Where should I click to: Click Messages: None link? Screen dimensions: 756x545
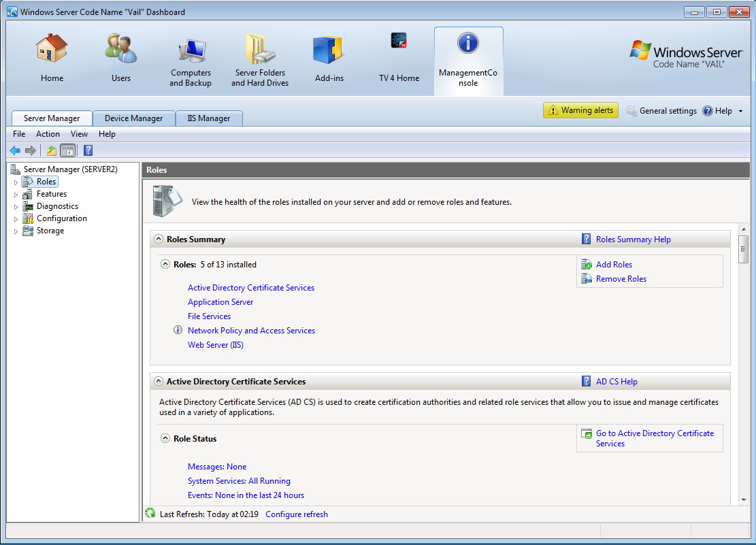pos(217,467)
